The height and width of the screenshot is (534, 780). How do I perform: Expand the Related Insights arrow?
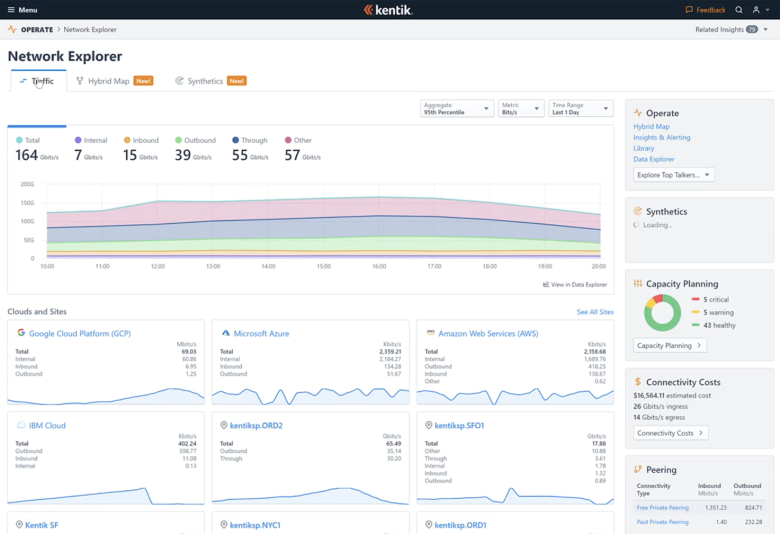(x=766, y=29)
